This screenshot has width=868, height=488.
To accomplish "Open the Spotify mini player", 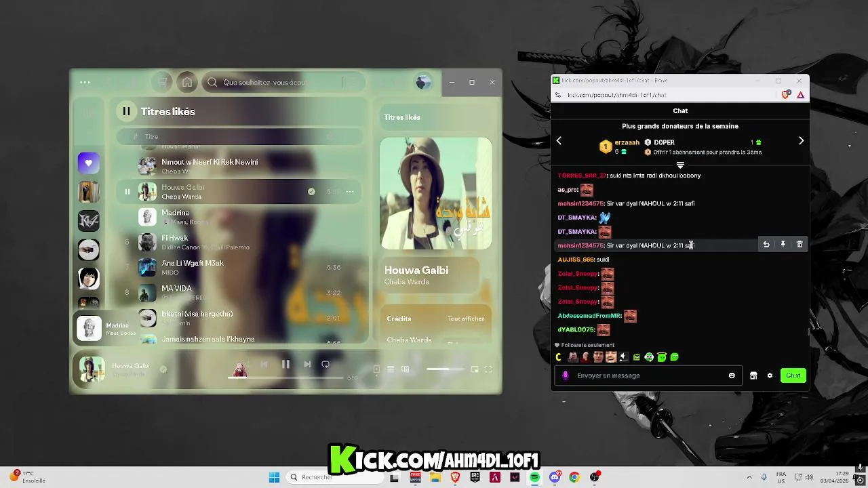I will click(475, 369).
